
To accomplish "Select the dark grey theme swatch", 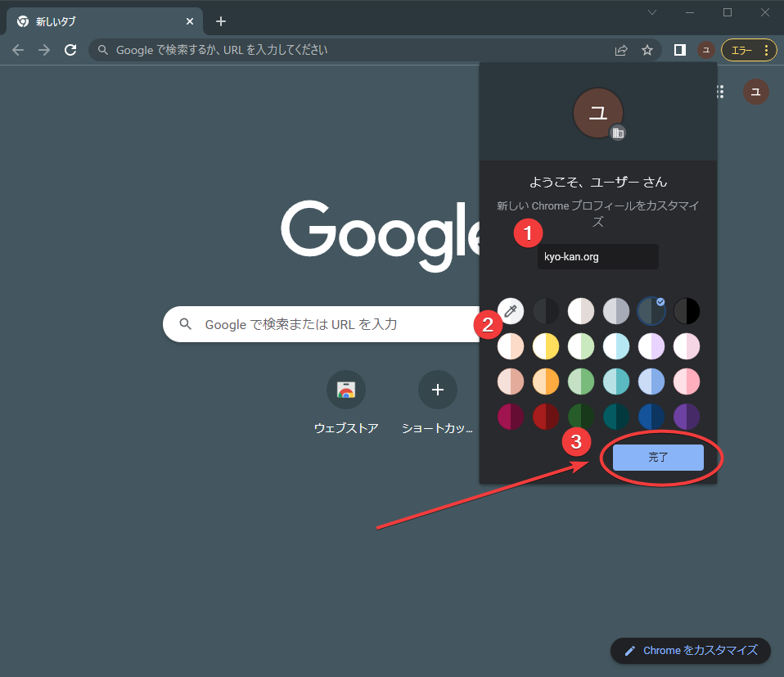I will [x=546, y=311].
